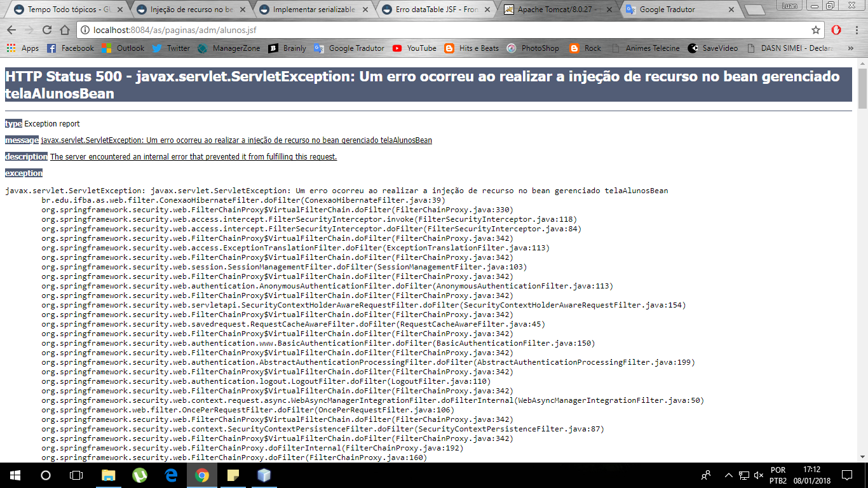Click the SessionManagementFilter.java:103 stack line
The image size is (868, 488).
[x=284, y=267]
